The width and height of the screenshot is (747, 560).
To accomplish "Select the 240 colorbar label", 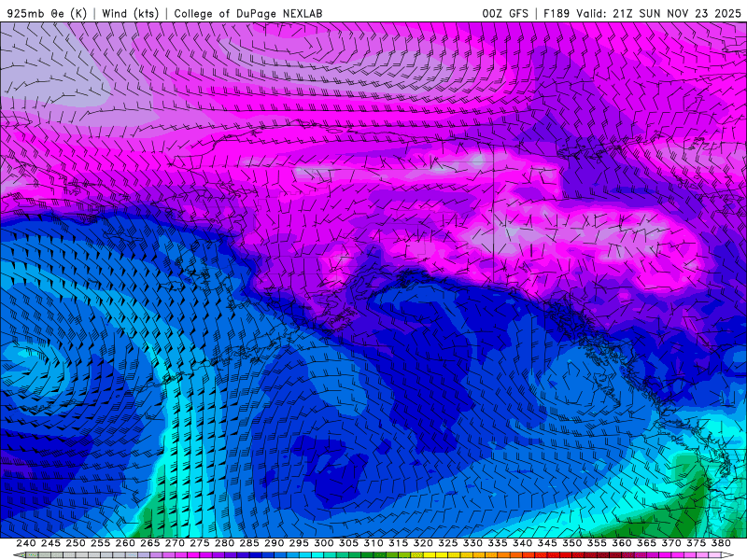I will point(26,543).
